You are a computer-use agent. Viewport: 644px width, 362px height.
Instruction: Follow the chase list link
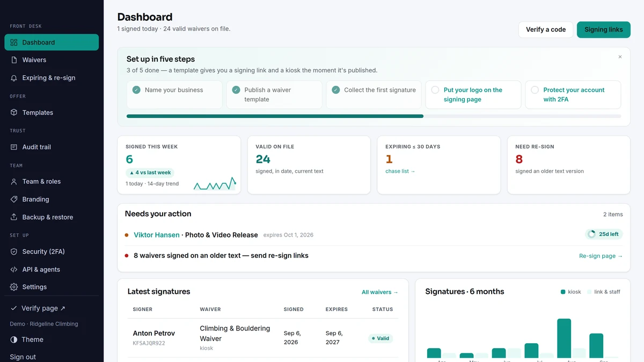(400, 171)
